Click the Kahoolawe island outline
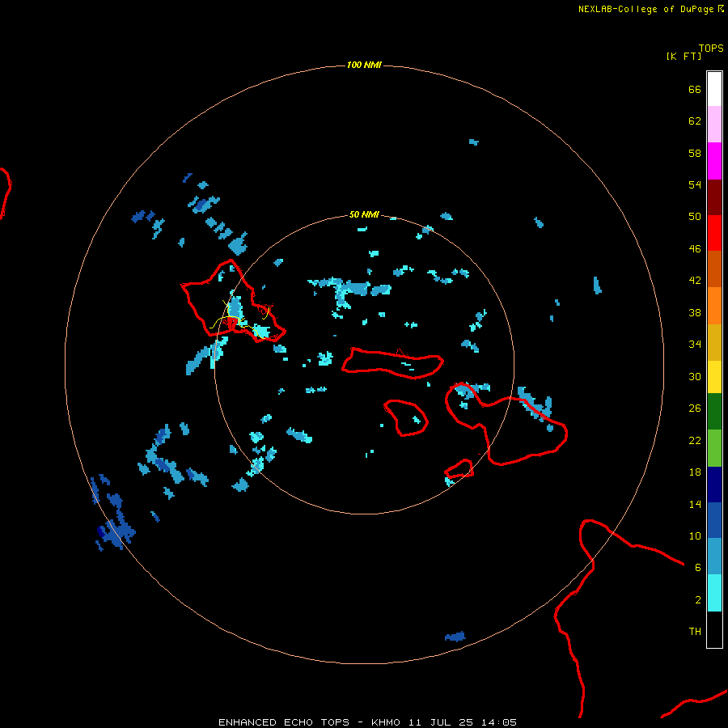Screen dimensions: 728x728 click(x=459, y=469)
